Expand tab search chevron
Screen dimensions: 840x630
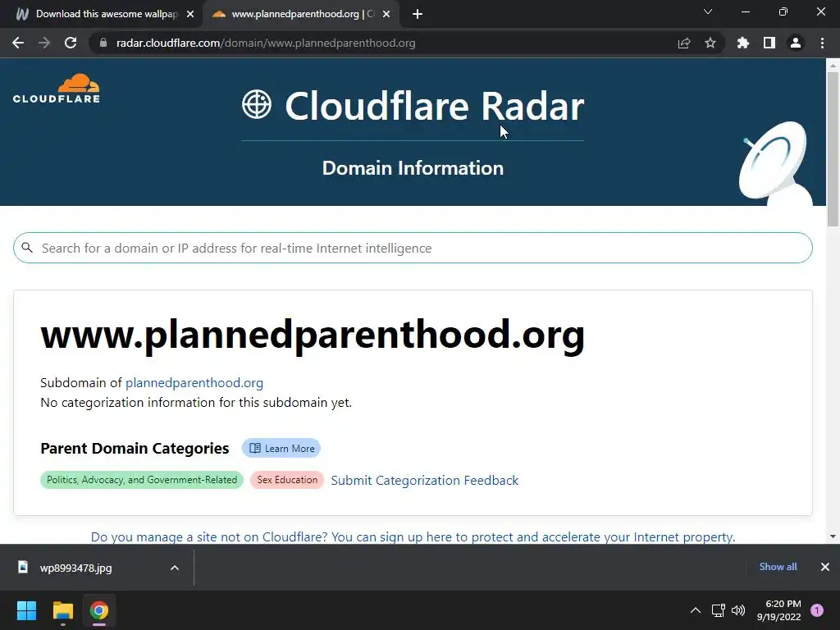click(708, 11)
